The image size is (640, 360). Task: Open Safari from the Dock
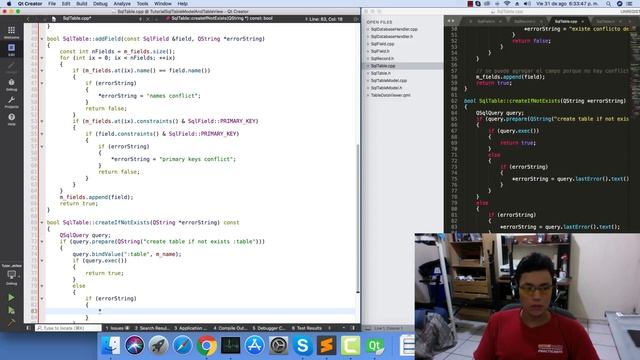tap(182, 345)
